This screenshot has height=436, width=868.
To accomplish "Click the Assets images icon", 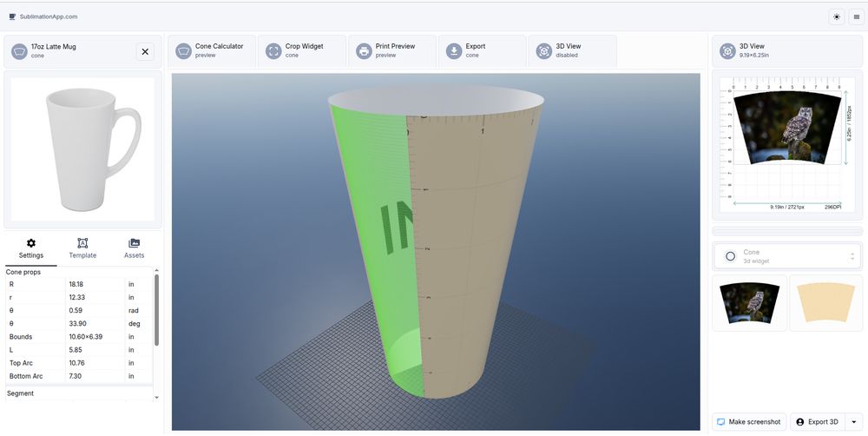I will point(134,243).
